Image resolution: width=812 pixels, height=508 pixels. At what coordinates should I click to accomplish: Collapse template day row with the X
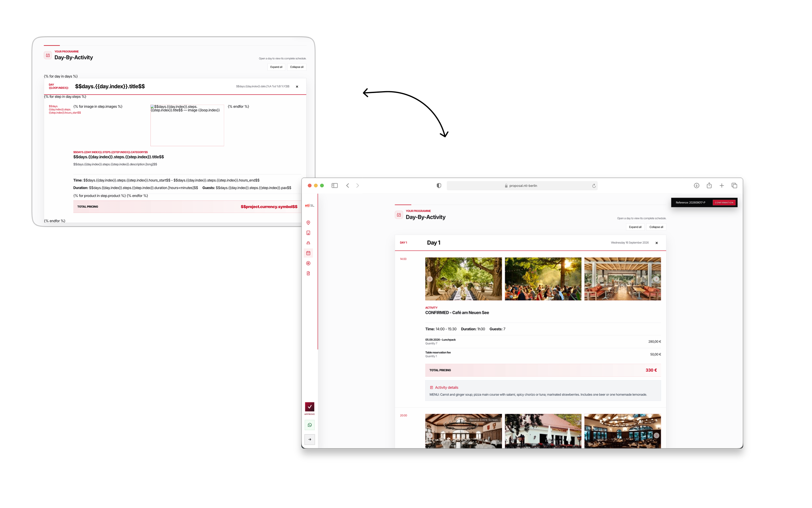click(x=297, y=87)
